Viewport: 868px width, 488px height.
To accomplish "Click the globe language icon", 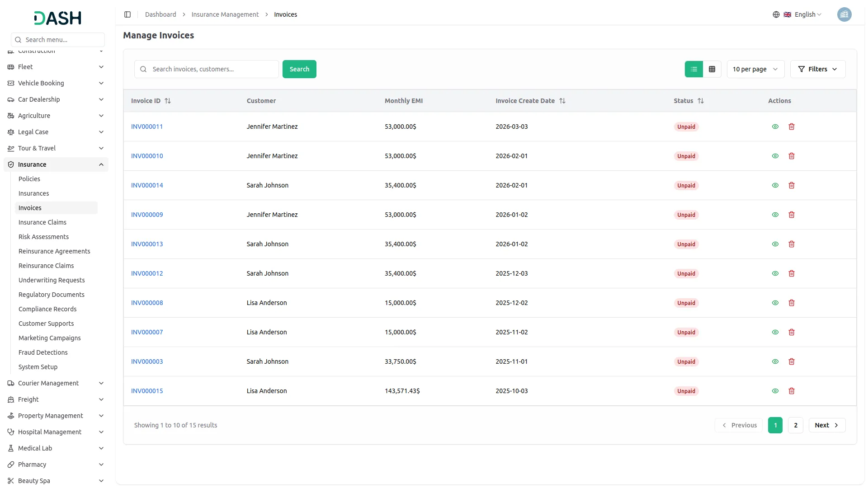I will click(x=776, y=14).
